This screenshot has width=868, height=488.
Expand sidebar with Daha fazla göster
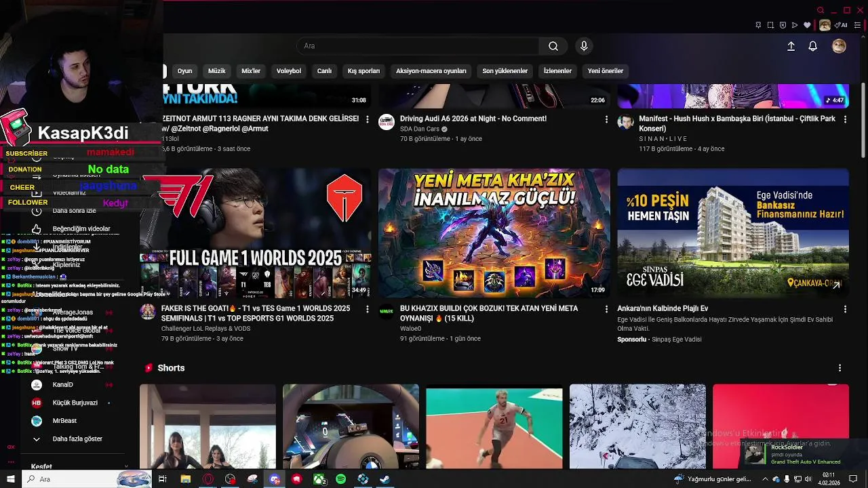pos(77,439)
